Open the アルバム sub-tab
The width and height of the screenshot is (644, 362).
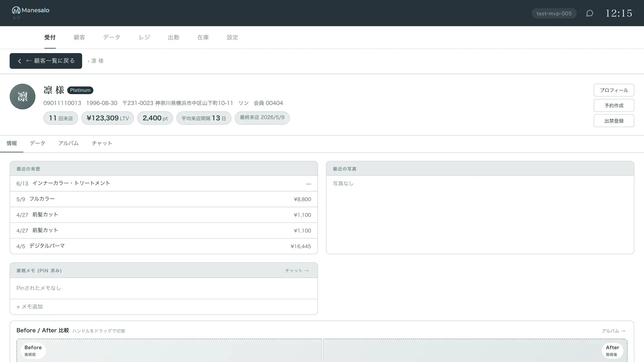pyautogui.click(x=68, y=143)
